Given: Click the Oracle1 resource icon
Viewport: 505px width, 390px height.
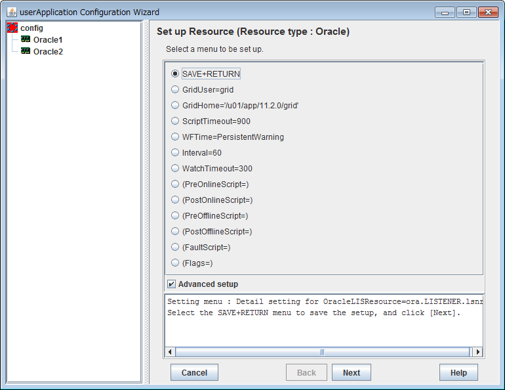Looking at the screenshot, I should point(25,39).
